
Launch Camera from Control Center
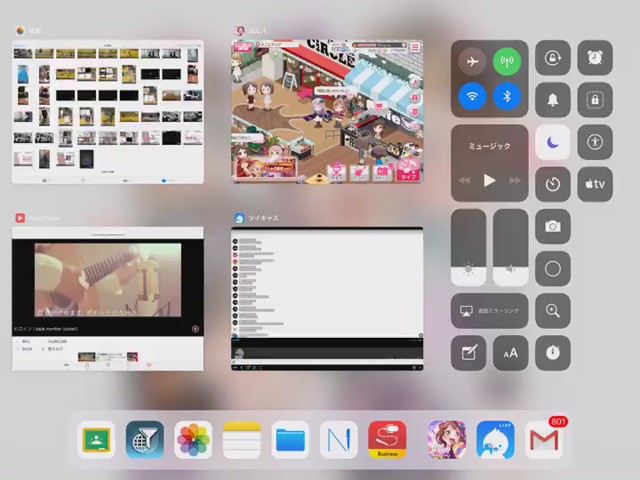(553, 227)
